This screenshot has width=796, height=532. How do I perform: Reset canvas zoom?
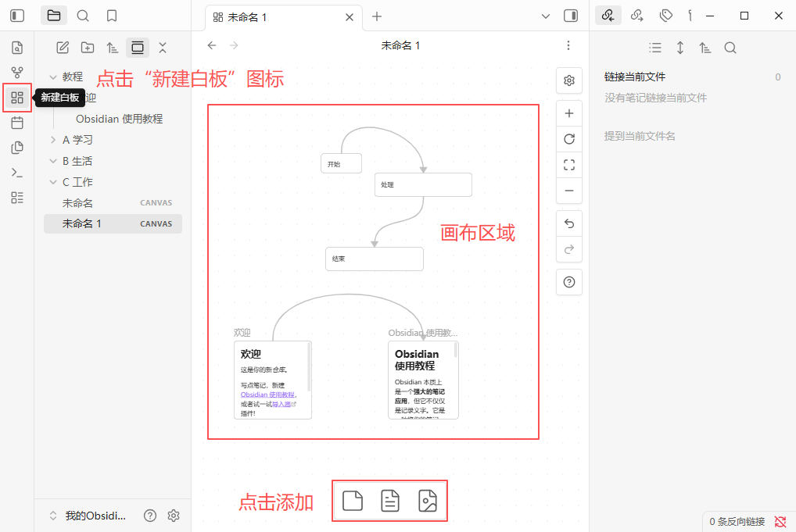(569, 139)
